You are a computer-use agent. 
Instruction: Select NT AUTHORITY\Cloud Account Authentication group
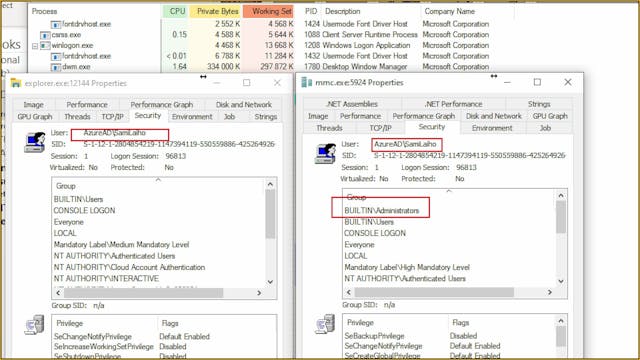point(129,267)
